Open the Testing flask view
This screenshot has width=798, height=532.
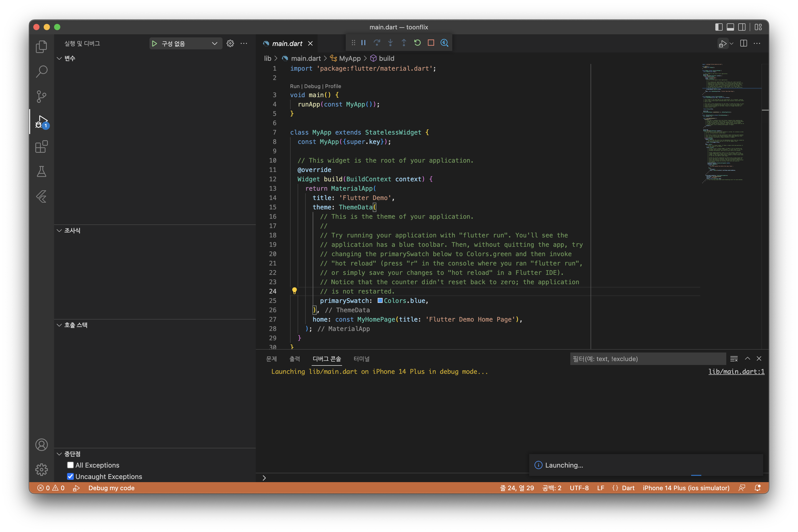click(41, 172)
